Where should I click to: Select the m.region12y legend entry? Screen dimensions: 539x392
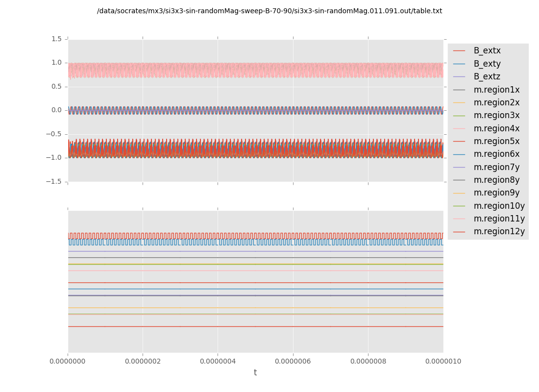click(499, 231)
